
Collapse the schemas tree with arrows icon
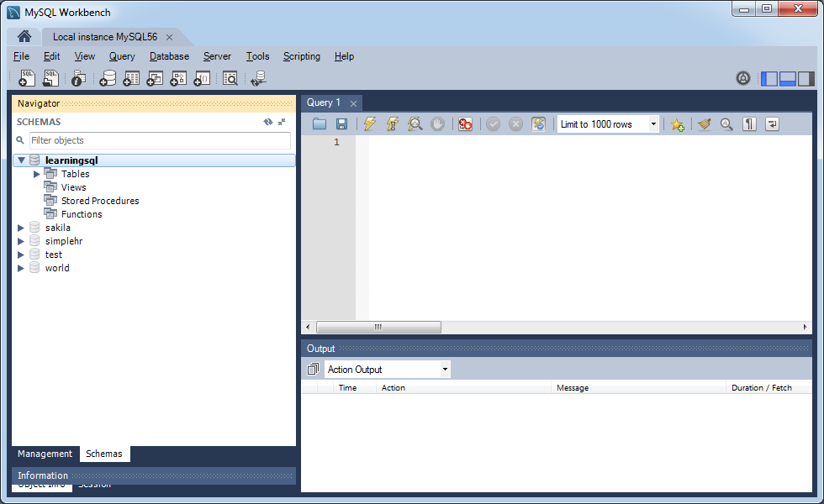[x=282, y=122]
